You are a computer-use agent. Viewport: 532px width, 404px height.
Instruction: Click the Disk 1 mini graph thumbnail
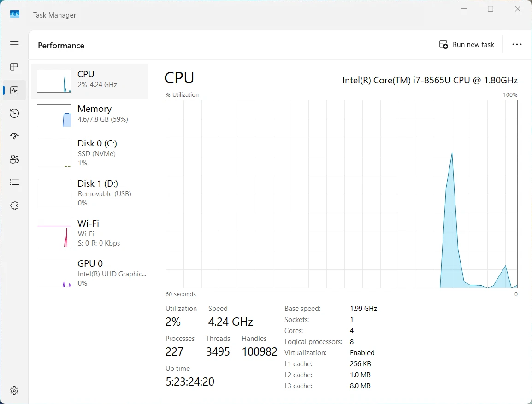54,193
